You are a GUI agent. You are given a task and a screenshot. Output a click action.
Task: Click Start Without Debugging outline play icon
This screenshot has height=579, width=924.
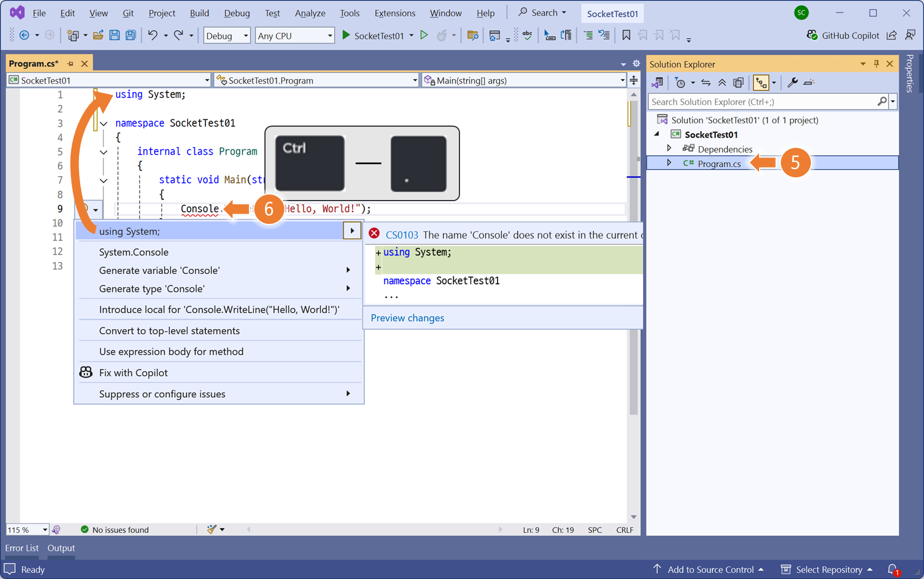pyautogui.click(x=424, y=35)
